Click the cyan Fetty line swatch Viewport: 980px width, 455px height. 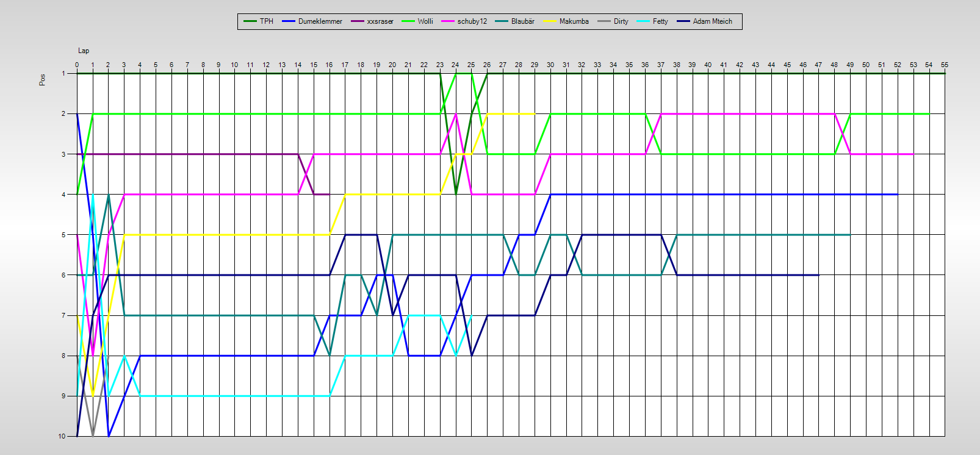point(643,21)
